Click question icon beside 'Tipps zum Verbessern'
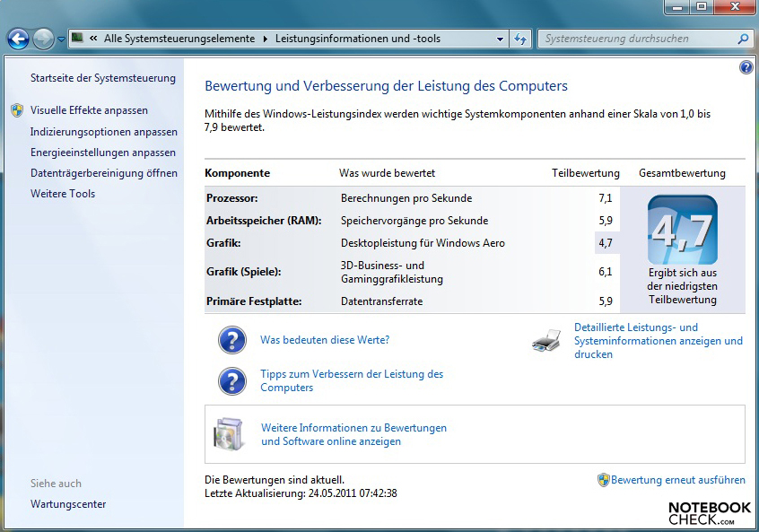The height and width of the screenshot is (532, 759). [232, 381]
